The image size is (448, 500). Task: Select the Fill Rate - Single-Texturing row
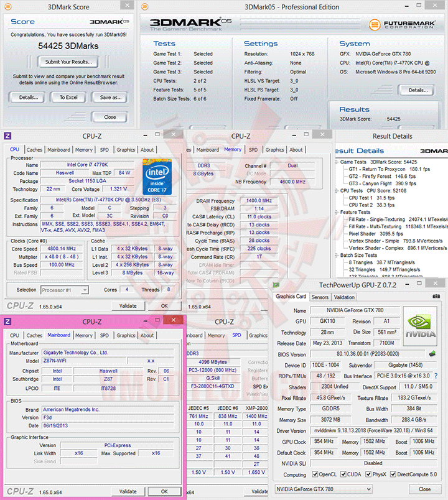coord(398,220)
